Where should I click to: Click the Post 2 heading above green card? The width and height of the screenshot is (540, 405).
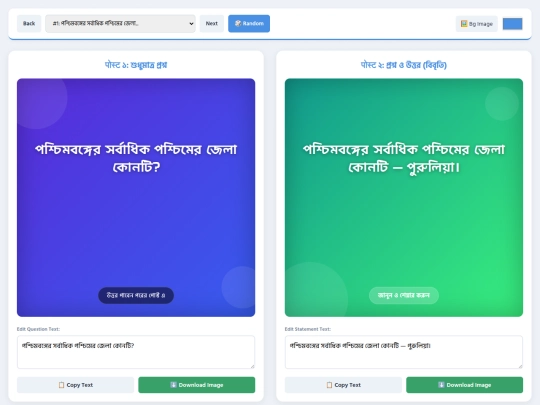404,65
